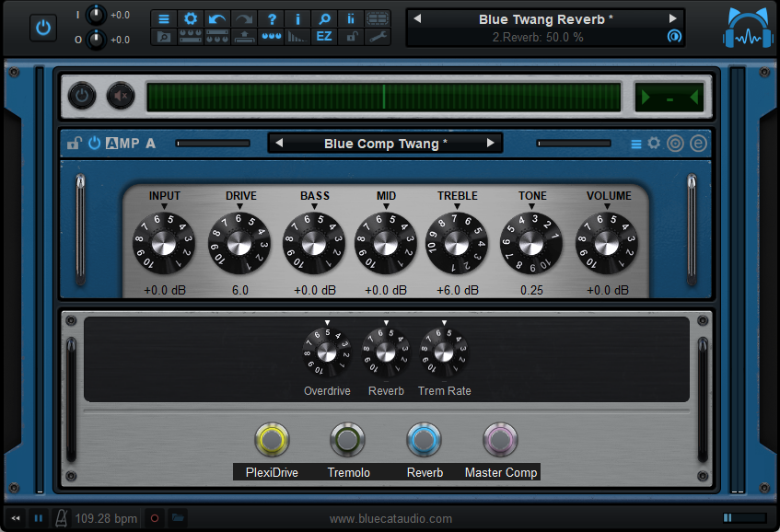Viewport: 780px width, 532px height.
Task: Toggle the Tremolo footswitch
Action: [x=348, y=440]
